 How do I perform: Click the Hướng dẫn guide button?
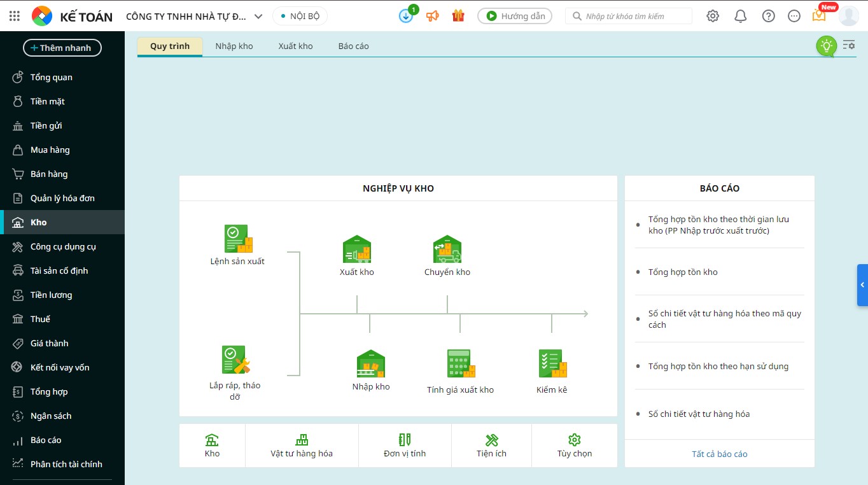[515, 17]
